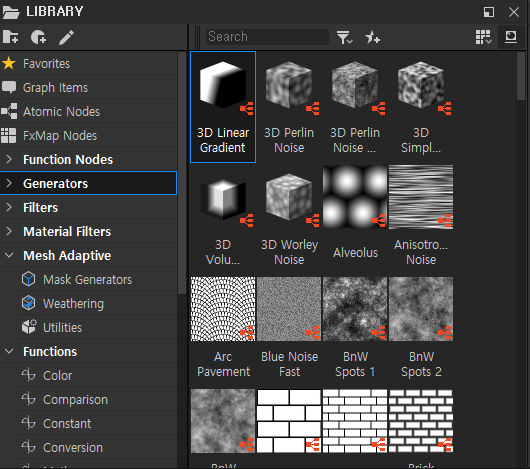Click the add folder icon in Library toolbar

[x=10, y=37]
